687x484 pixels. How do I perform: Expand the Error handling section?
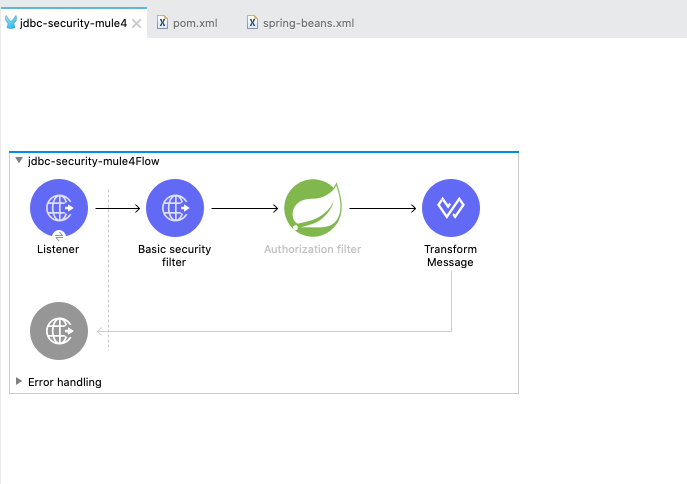tap(18, 381)
